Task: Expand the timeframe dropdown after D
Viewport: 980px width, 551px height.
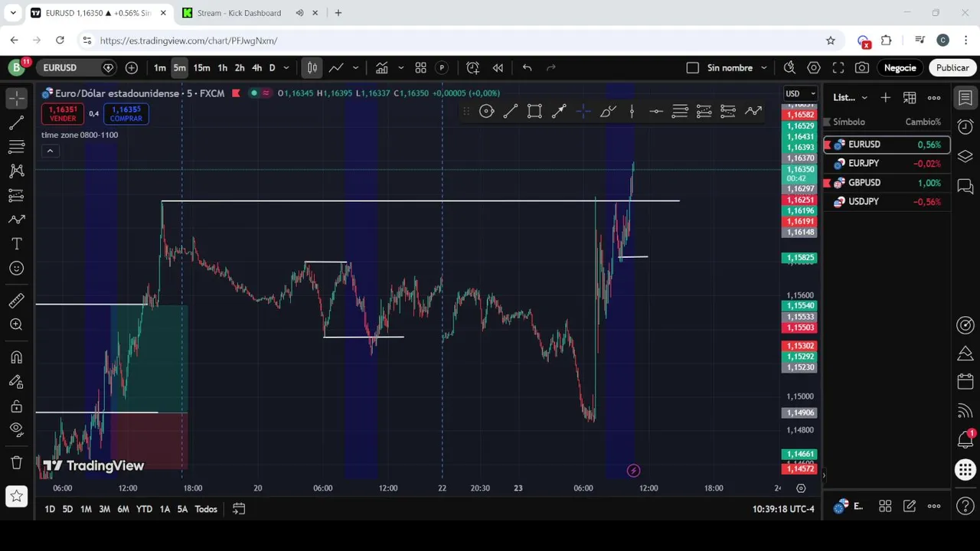Action: click(x=287, y=68)
